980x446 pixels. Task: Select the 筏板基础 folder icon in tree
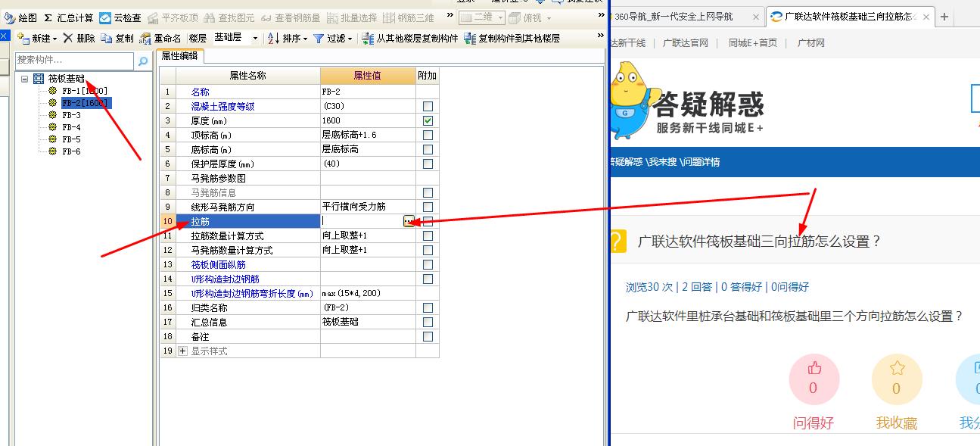click(38, 79)
